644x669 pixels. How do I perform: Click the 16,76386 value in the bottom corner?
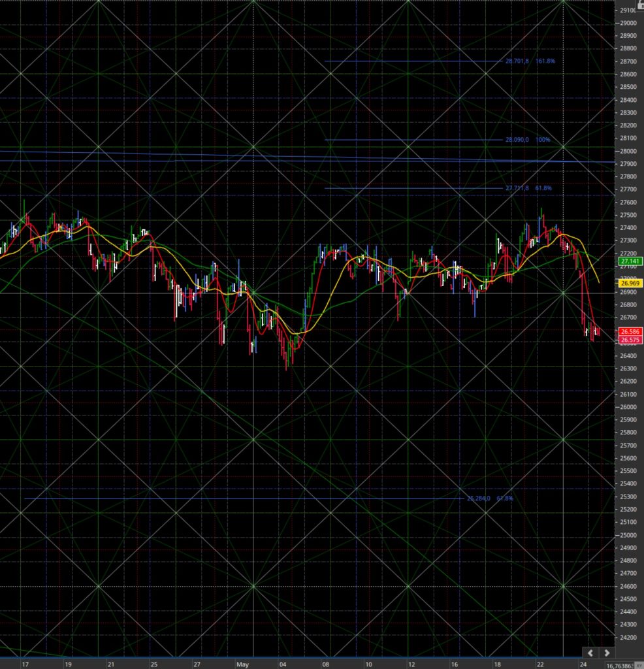pos(621,666)
